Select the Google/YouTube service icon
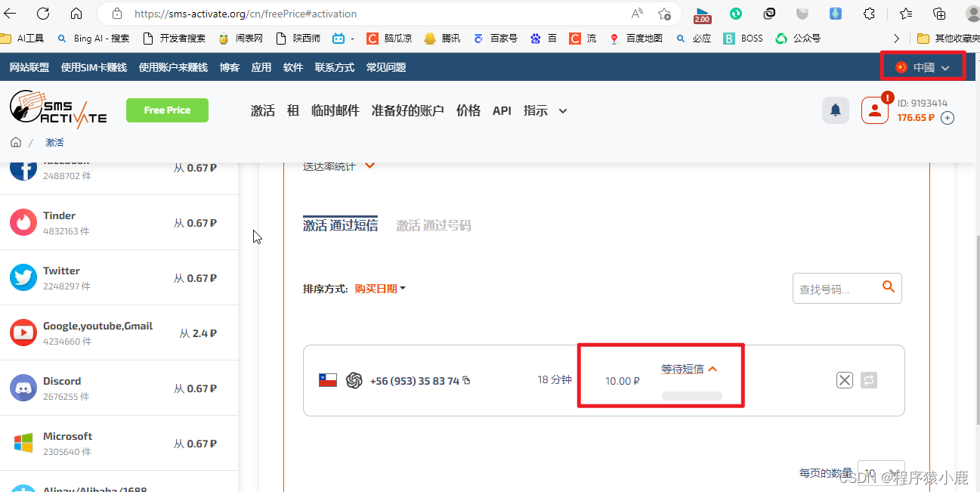980x492 pixels. tap(23, 333)
